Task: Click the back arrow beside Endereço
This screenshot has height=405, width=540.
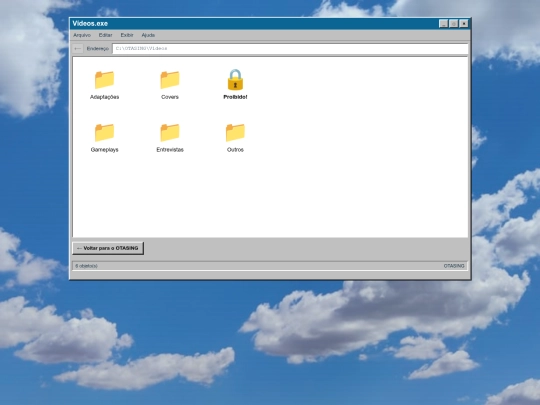Action: pyautogui.click(x=78, y=49)
